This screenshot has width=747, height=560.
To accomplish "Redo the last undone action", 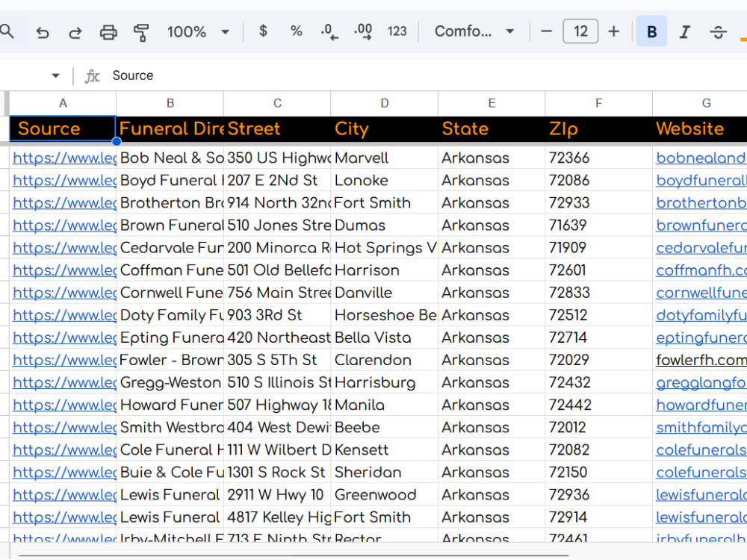I will coord(75,32).
